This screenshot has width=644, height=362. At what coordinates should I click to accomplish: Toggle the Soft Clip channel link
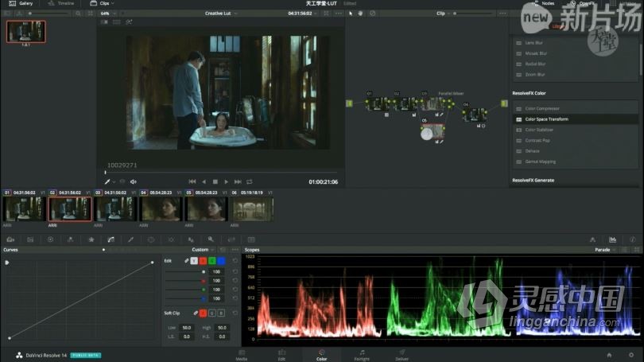pyautogui.click(x=196, y=313)
